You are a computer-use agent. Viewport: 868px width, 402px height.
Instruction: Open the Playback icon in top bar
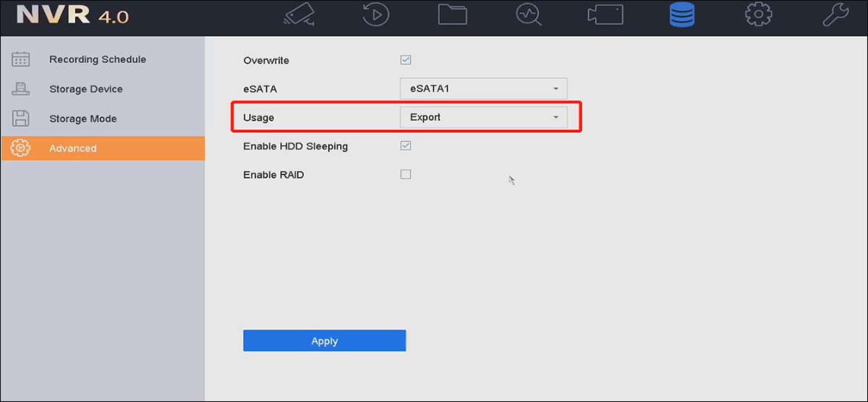click(x=376, y=15)
